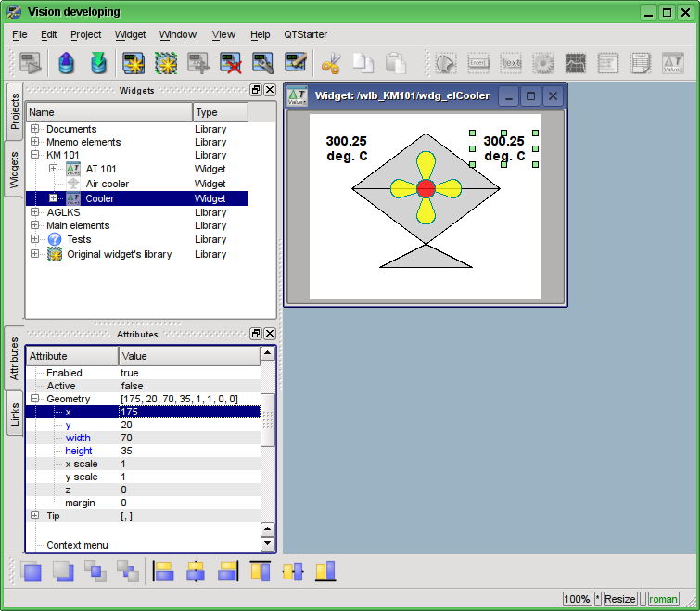Click the delete visual item icon with red X
The image size is (700, 611).
tap(231, 63)
